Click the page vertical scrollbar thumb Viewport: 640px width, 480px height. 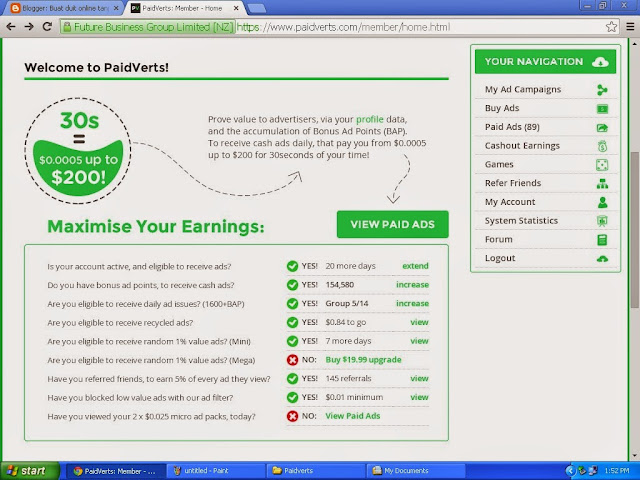[x=634, y=230]
